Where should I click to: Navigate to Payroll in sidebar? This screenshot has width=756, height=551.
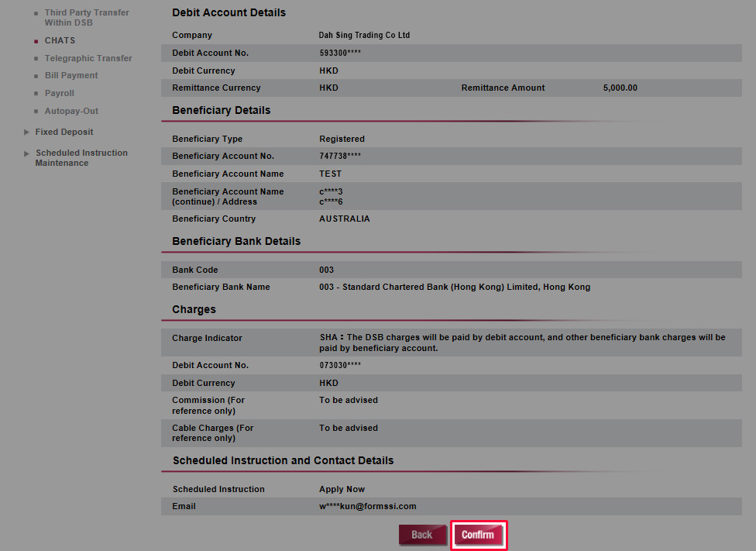[x=59, y=93]
